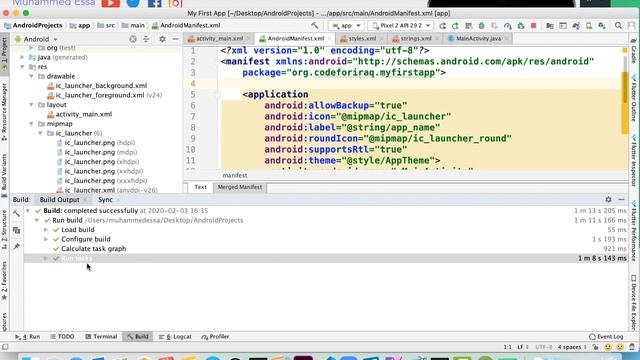
Task: Open the Terminal tool window
Action: [x=101, y=337]
